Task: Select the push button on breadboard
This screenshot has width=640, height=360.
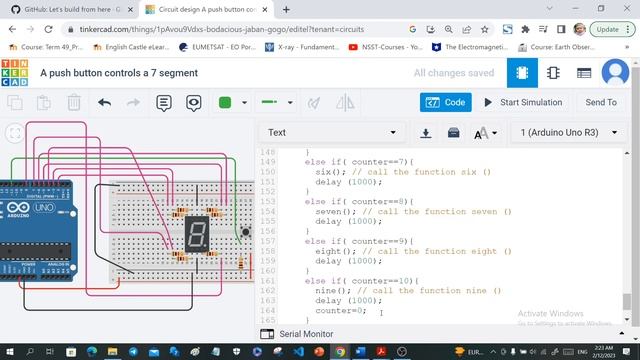Action: [x=245, y=232]
